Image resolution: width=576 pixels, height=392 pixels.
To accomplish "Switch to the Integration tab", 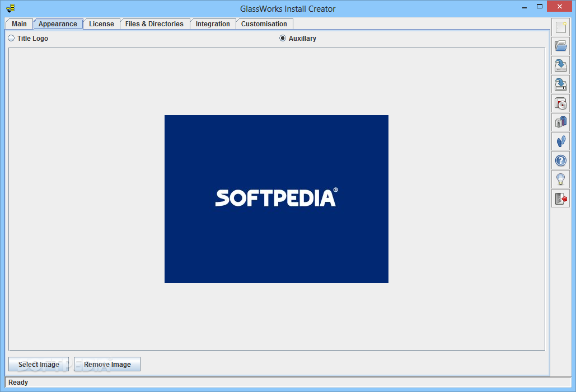I will pos(213,24).
